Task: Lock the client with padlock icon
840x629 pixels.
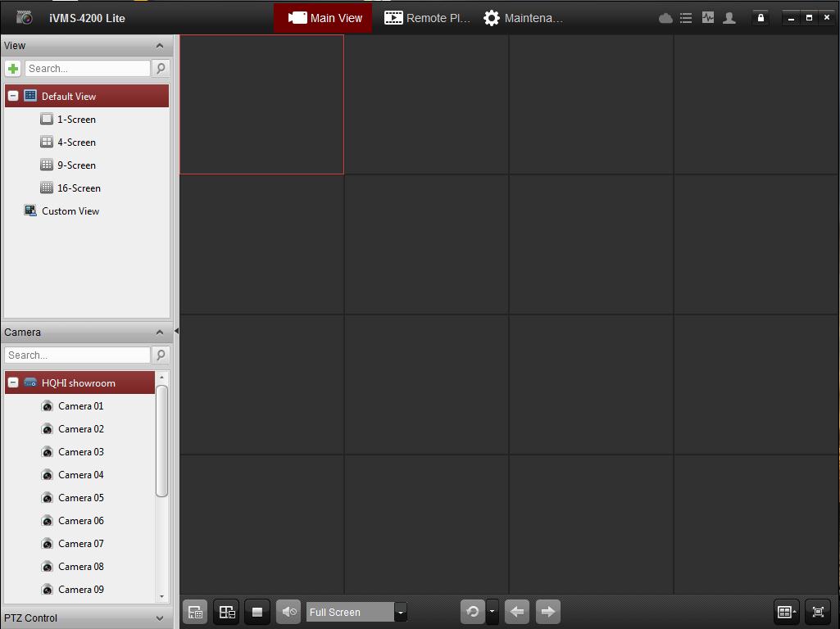Action: (761, 18)
